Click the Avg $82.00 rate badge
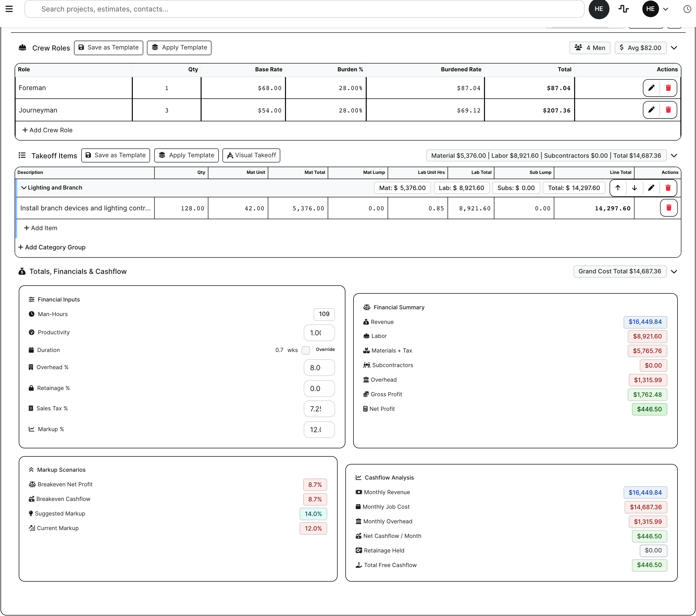The image size is (696, 616). click(641, 48)
